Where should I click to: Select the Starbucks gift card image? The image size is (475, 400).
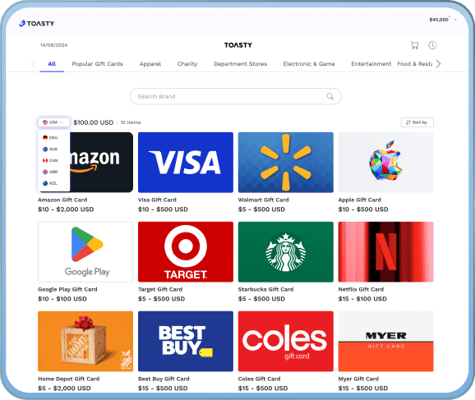click(x=286, y=252)
